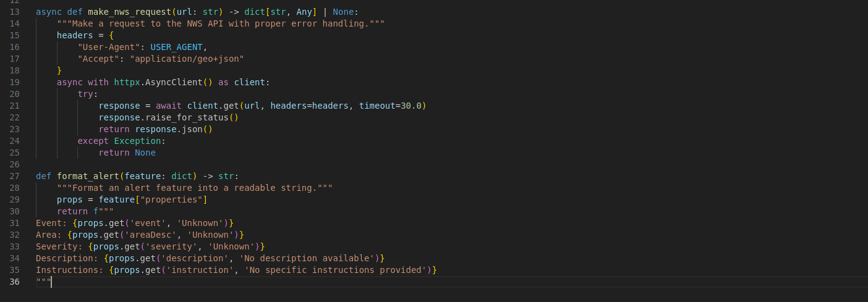Click the 'event' string key
Image resolution: width=868 pixels, height=302 pixels.
[148, 223]
